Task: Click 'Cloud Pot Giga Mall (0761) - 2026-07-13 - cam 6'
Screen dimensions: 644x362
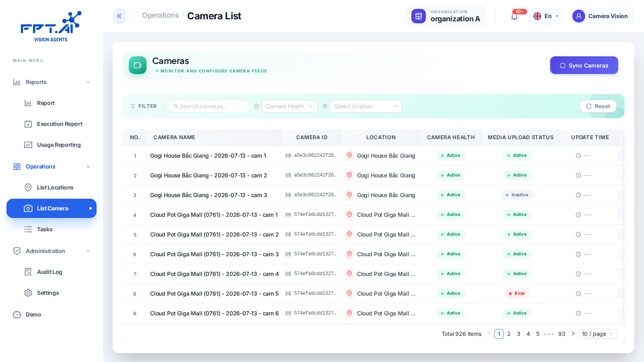Action: click(215, 313)
